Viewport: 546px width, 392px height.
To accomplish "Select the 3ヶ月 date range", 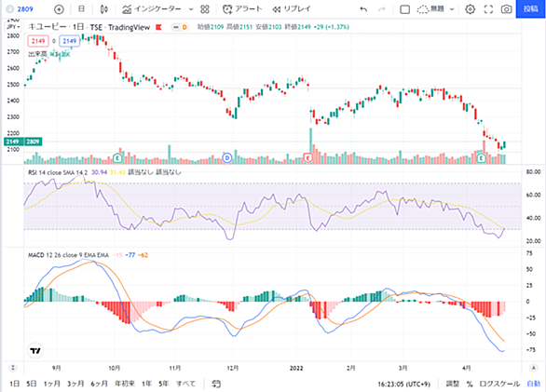I will (75, 384).
